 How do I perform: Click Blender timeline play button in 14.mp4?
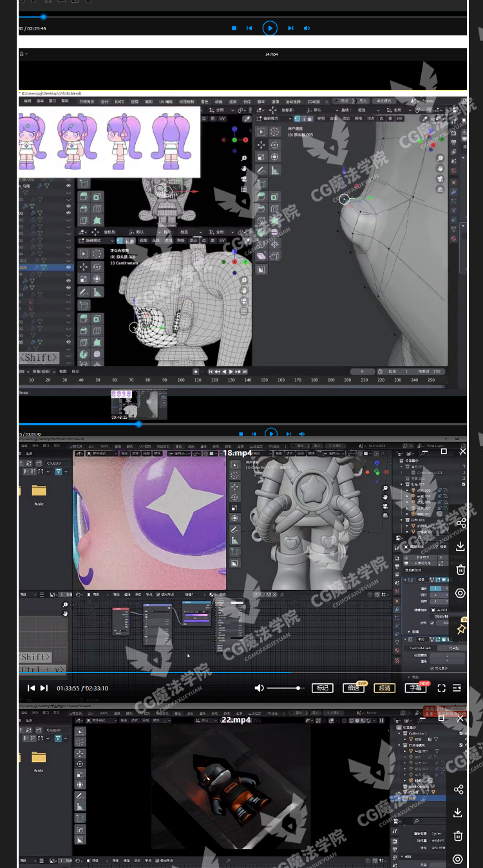pos(231,371)
